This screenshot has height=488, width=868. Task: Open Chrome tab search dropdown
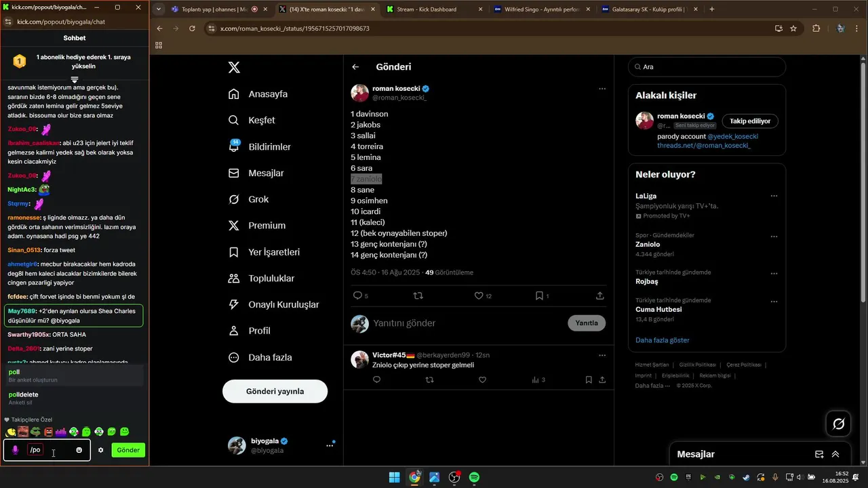pos(159,9)
